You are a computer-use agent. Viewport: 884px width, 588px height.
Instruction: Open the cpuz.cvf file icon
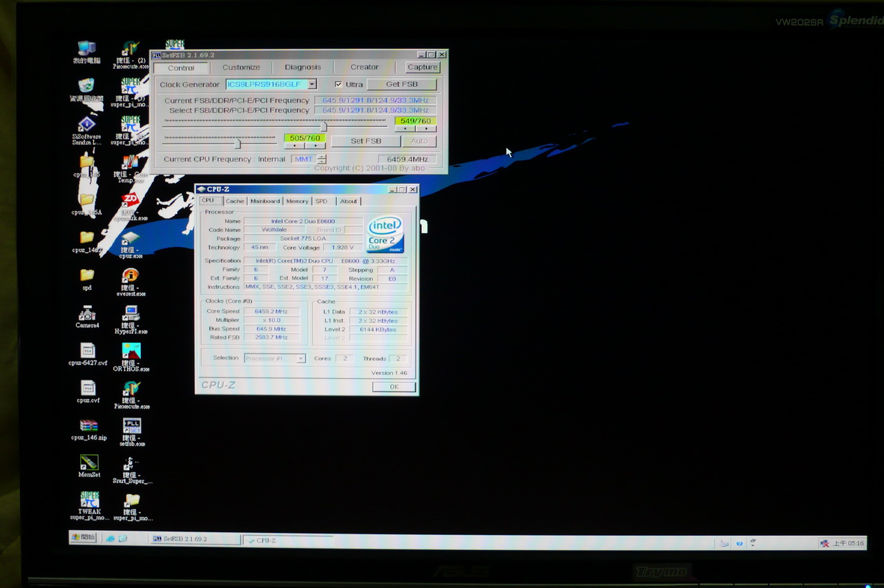(x=88, y=392)
